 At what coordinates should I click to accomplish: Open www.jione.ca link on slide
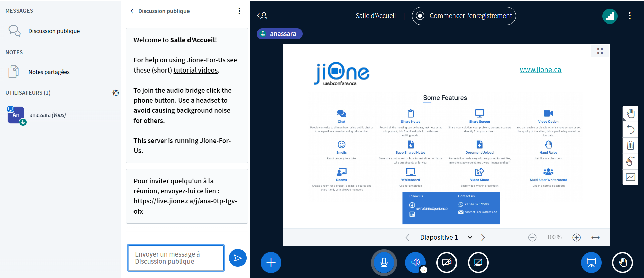pyautogui.click(x=540, y=70)
